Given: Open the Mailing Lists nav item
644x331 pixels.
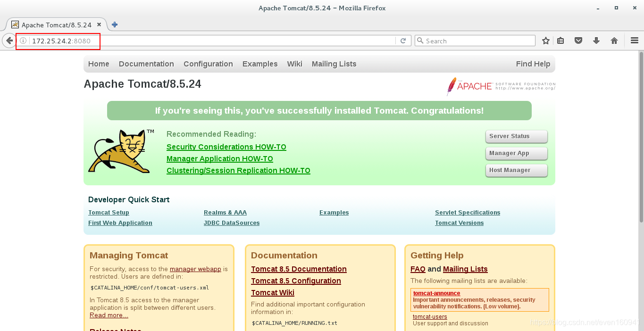Looking at the screenshot, I should [x=334, y=64].
